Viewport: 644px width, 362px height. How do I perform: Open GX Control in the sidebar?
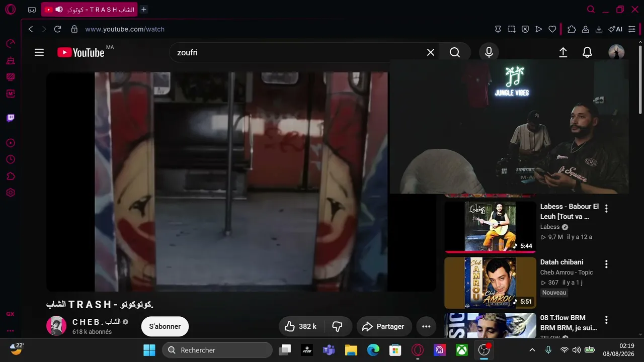10,44
